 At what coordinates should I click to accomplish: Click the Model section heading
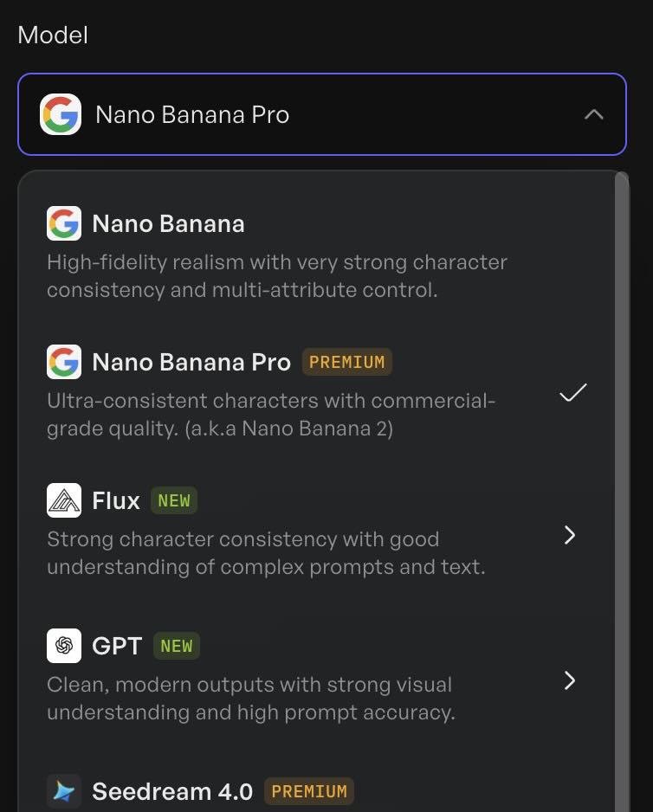[x=53, y=35]
